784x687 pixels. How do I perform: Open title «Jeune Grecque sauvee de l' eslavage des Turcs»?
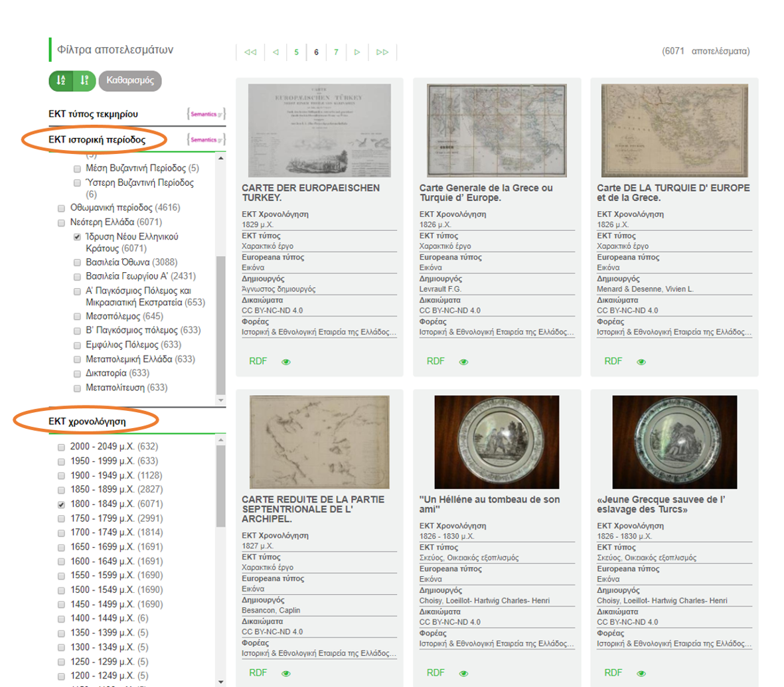click(x=661, y=504)
